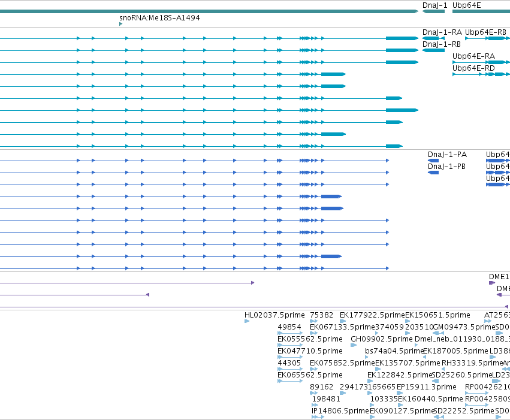
Task: Click the DnaJ-1-PA protein label
Action: (447, 155)
